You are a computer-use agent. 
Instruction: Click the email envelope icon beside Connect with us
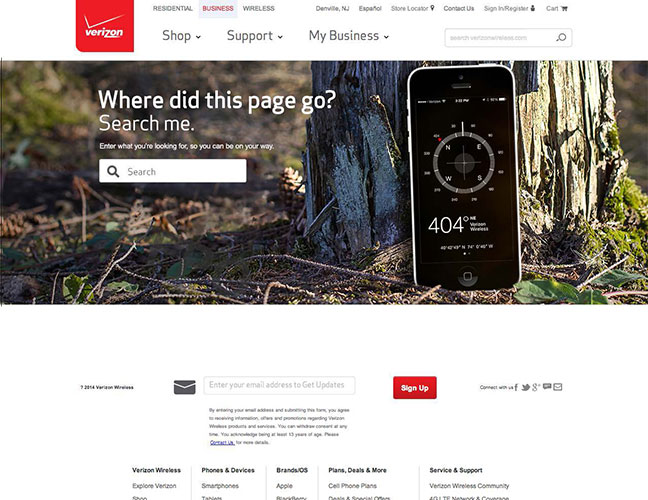pos(557,387)
